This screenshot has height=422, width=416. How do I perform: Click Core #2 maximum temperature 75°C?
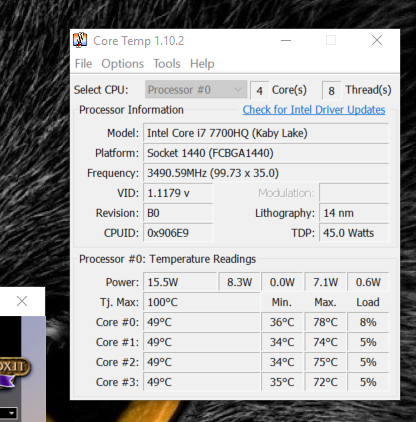[x=325, y=362]
